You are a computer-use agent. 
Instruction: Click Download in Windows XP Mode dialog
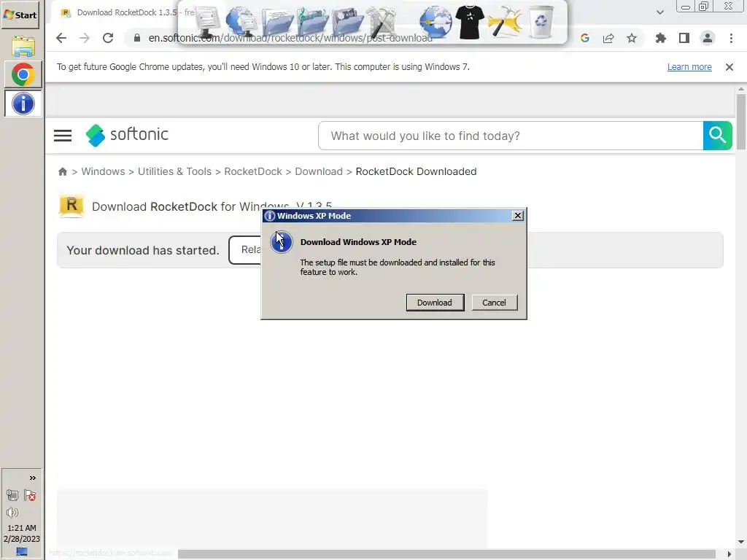pyautogui.click(x=435, y=303)
